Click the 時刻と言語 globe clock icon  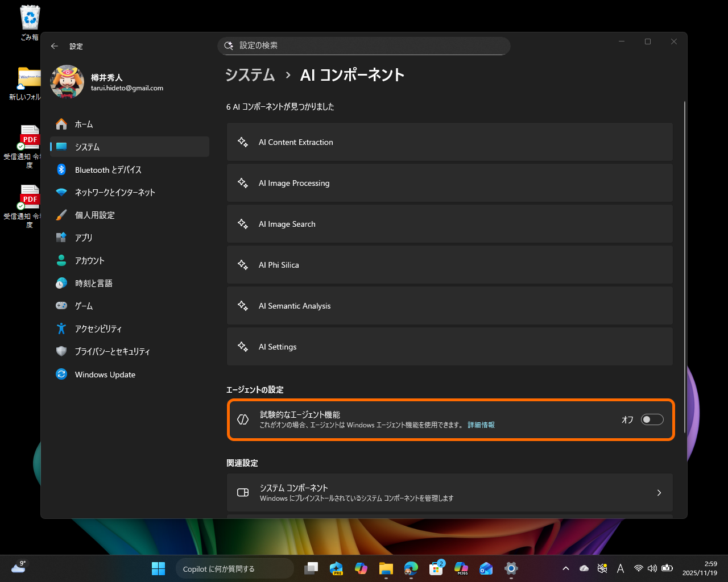click(61, 283)
